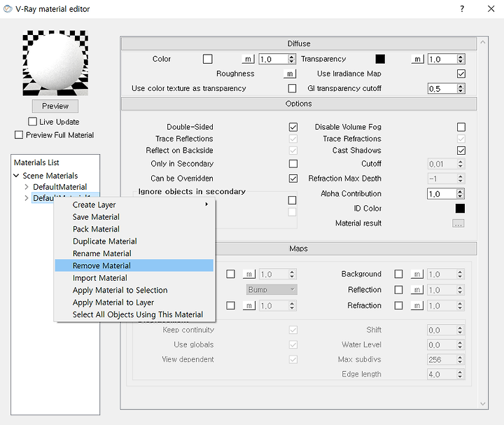Click the GI transparency cutoff field
Screen dimensions: 504x425
click(442, 88)
